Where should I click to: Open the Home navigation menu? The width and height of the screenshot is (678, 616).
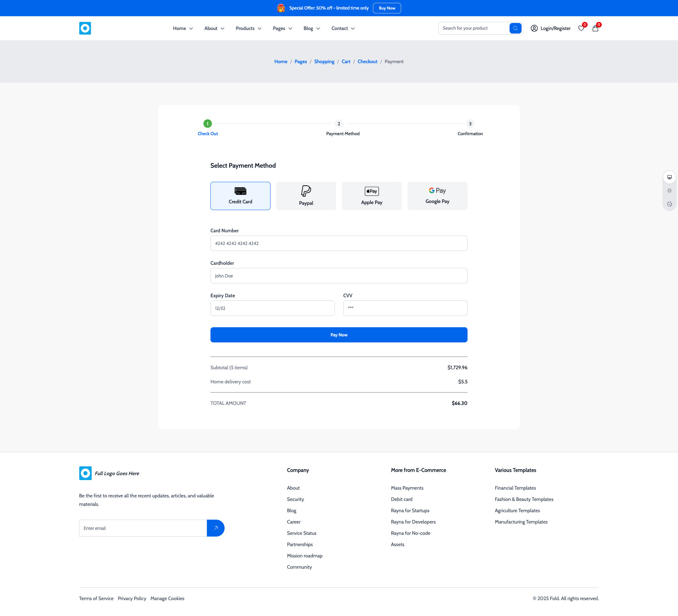[x=183, y=28]
